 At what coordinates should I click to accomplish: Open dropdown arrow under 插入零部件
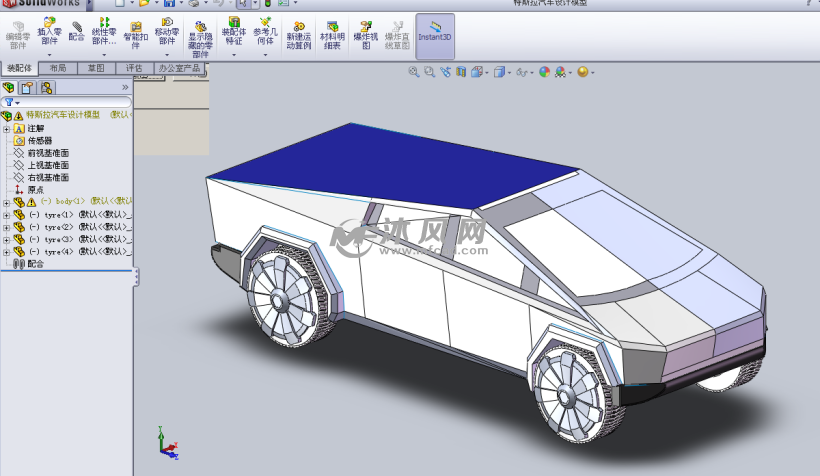point(50,55)
